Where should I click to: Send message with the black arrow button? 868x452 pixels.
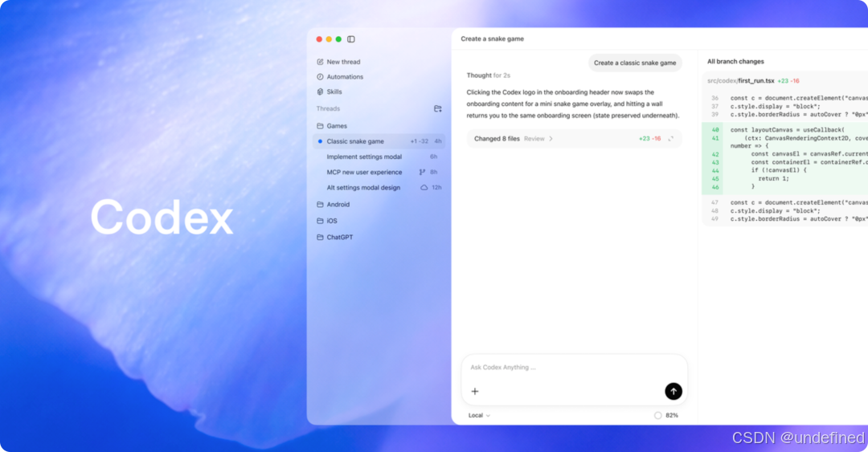[x=674, y=391]
